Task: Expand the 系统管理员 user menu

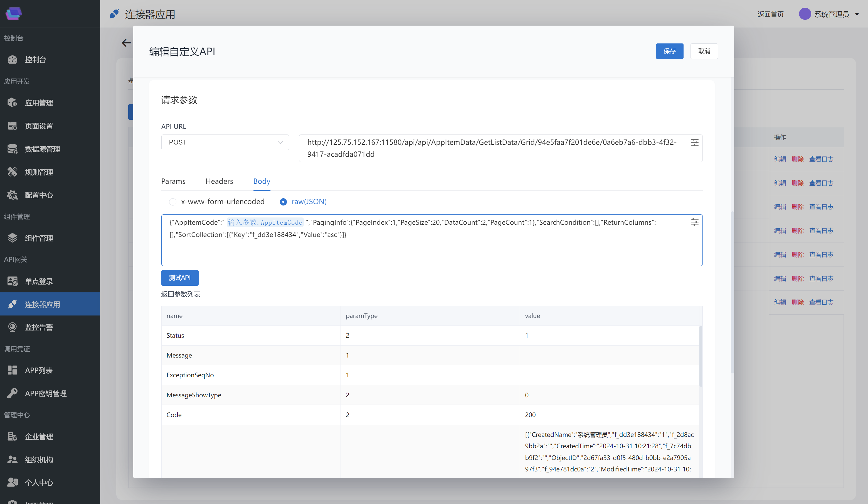Action: click(x=832, y=14)
